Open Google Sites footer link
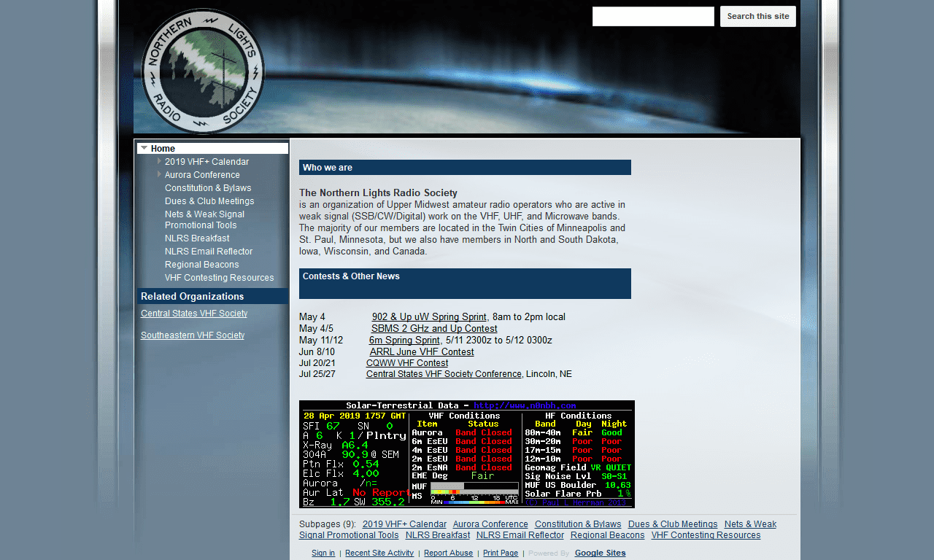This screenshot has height=560, width=934. 601,553
